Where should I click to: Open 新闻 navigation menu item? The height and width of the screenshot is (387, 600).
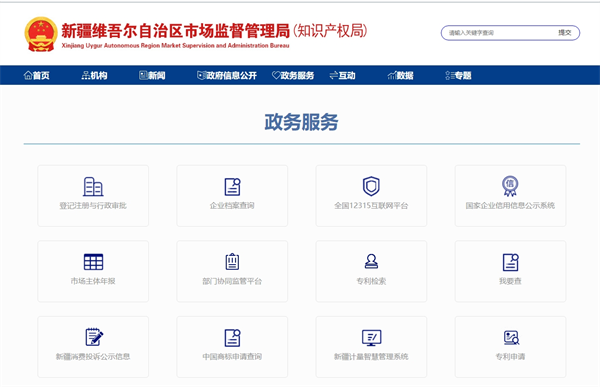(152, 75)
